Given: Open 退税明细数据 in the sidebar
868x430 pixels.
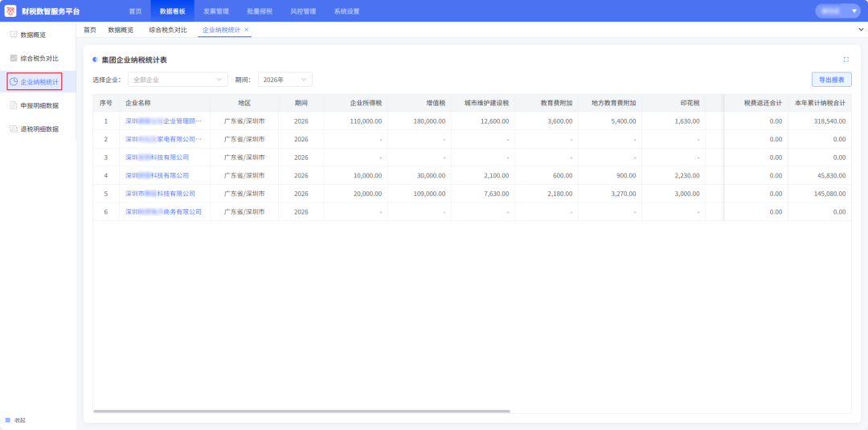Looking at the screenshot, I should click(x=39, y=129).
